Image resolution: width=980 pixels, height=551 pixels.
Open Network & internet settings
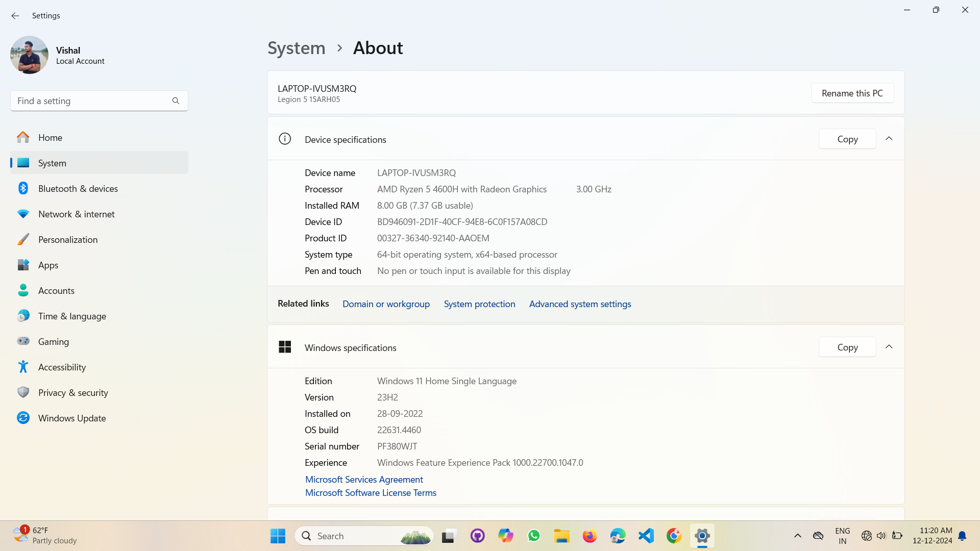tap(99, 214)
